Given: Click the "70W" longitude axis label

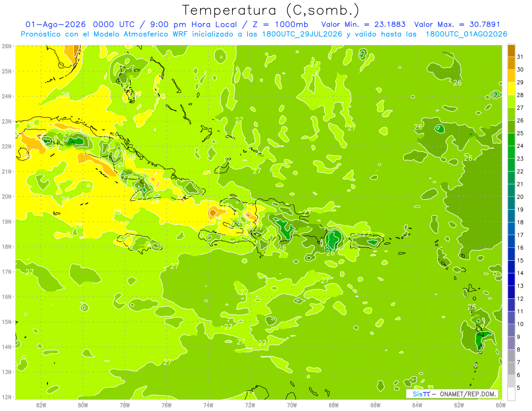Looking at the screenshot, I should pyautogui.click(x=292, y=405).
